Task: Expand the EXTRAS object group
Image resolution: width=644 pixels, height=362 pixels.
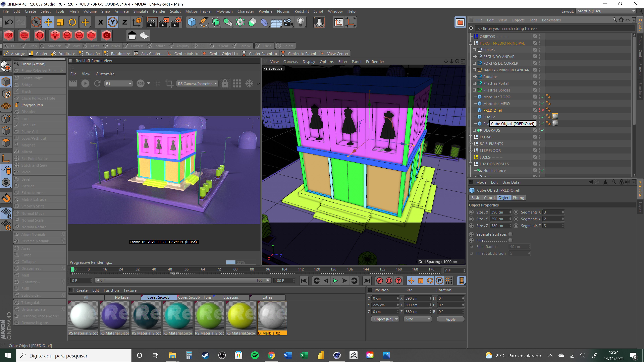Action: pos(470,137)
